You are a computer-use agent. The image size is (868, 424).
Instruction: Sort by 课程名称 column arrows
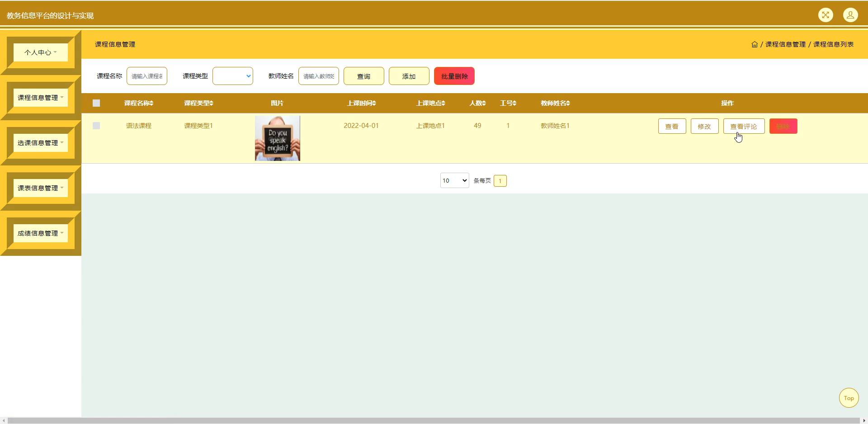(x=152, y=104)
